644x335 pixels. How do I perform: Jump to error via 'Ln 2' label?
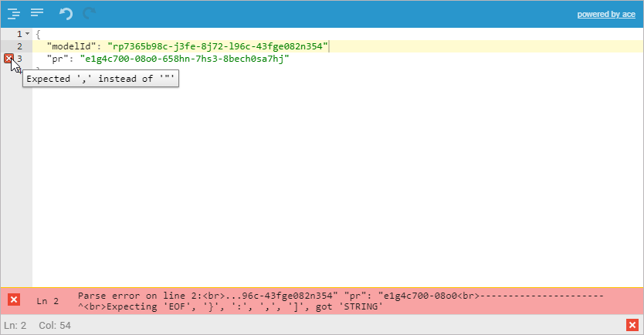pos(47,300)
